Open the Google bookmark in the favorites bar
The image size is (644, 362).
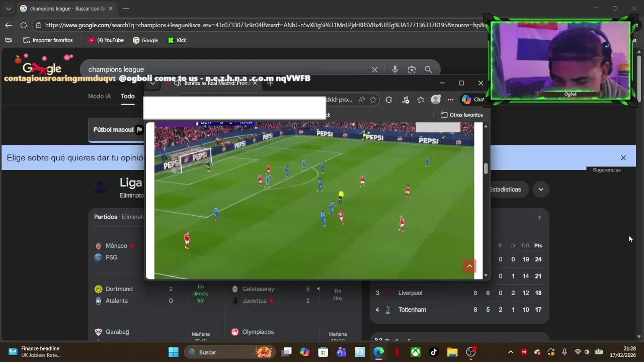tap(145, 40)
